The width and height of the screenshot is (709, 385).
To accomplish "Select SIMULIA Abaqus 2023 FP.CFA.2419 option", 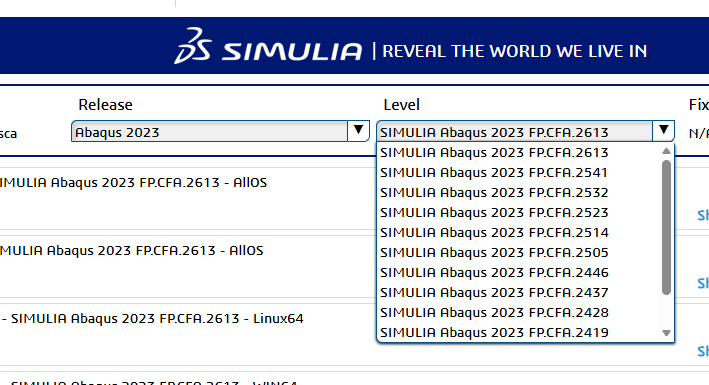I will point(494,332).
